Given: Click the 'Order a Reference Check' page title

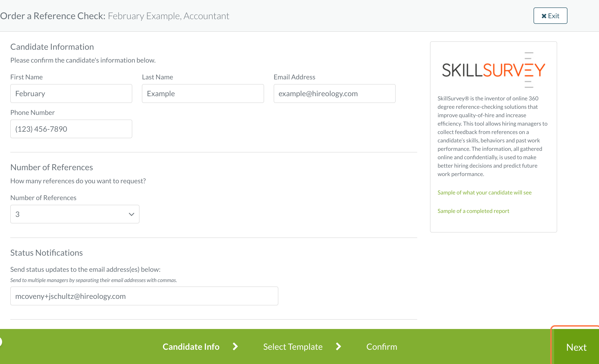Looking at the screenshot, I should tap(53, 16).
